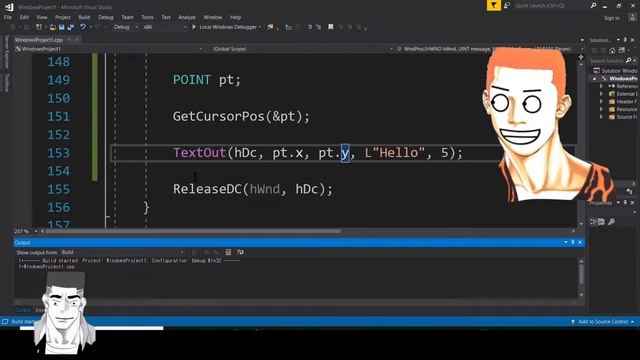The image size is (640, 360).
Task: Click the account avatar icon
Action: click(633, 17)
